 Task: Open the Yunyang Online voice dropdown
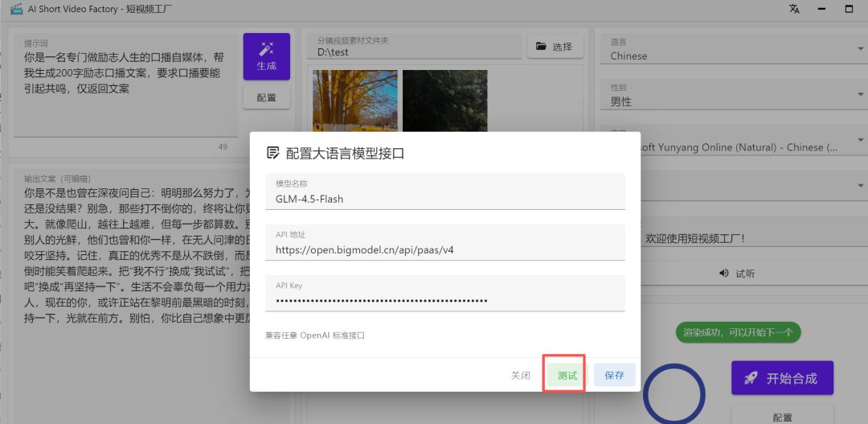click(x=754, y=142)
